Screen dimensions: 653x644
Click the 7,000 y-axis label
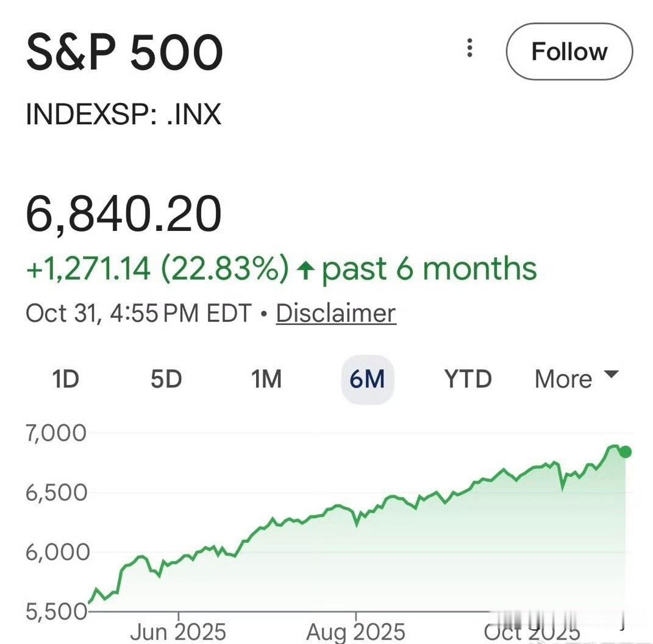pos(56,433)
